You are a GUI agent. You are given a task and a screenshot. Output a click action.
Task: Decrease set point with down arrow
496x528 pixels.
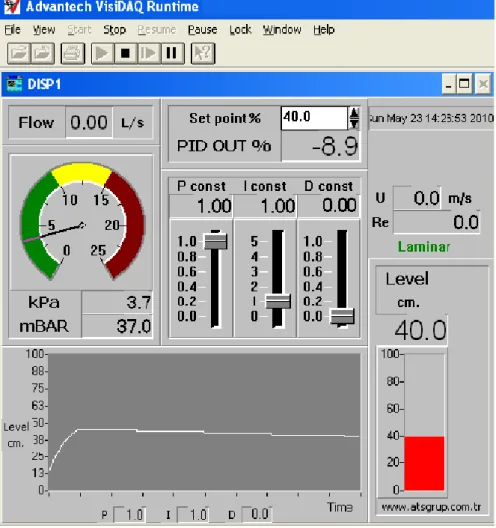(354, 124)
